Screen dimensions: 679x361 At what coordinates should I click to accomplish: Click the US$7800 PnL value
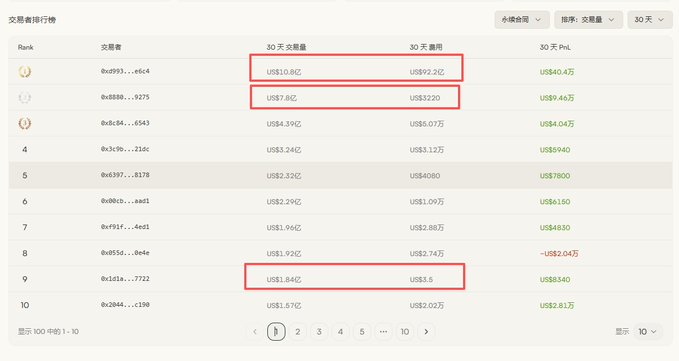click(x=555, y=176)
